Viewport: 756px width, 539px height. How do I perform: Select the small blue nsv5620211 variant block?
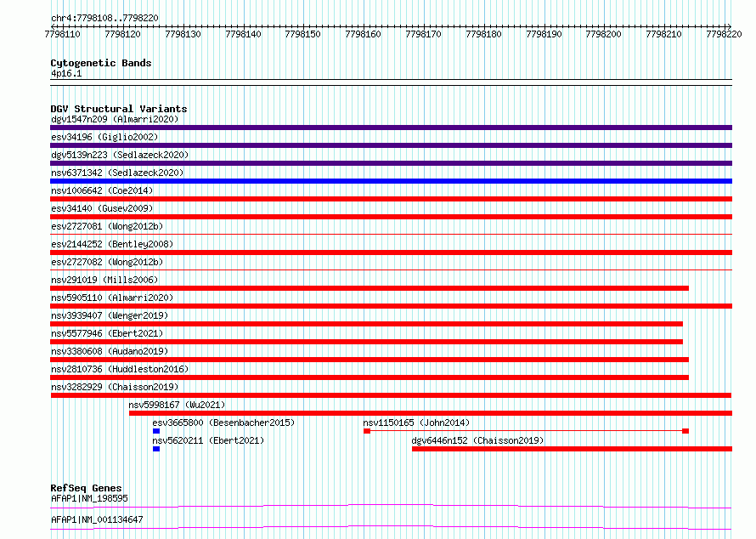(x=156, y=449)
